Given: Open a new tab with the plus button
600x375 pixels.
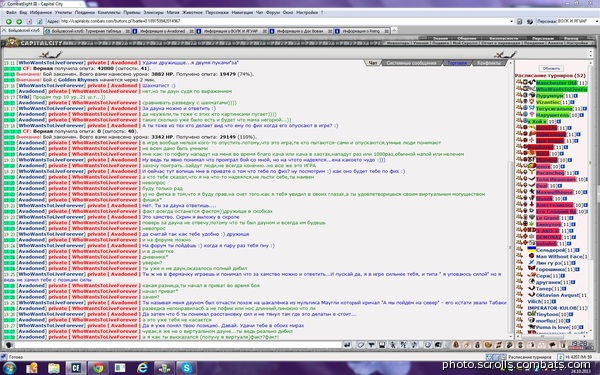Looking at the screenshot, I should point(394,30).
